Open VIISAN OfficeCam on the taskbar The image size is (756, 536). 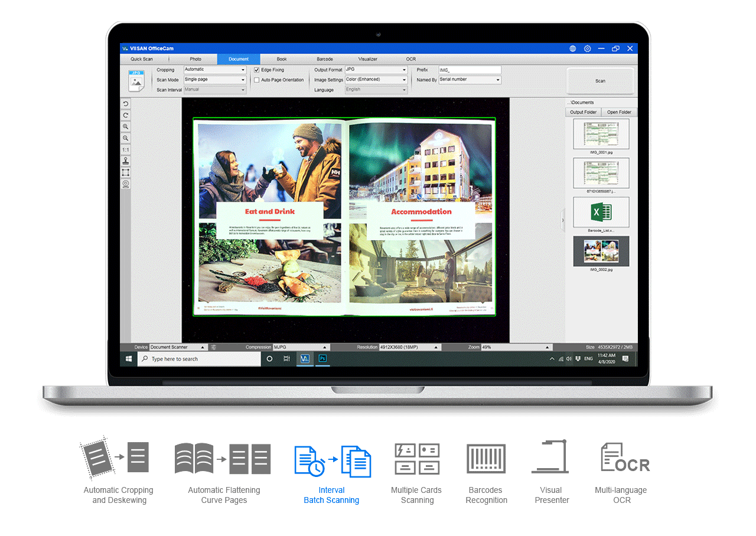coord(305,359)
